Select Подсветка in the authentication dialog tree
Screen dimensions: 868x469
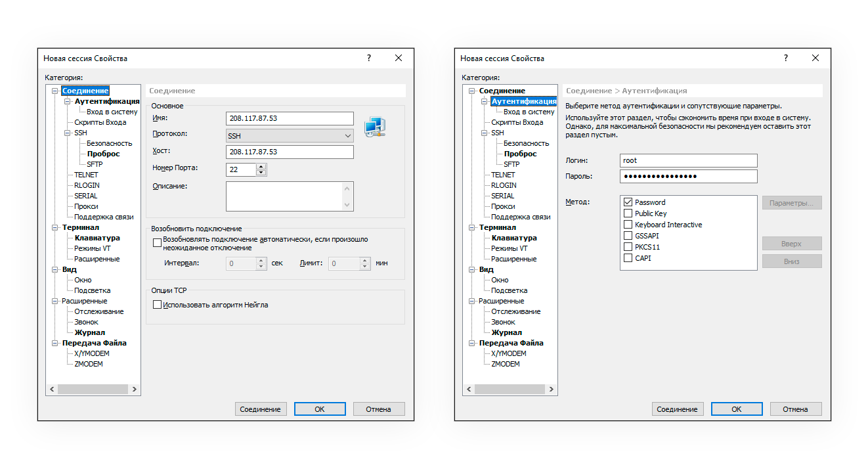(x=510, y=291)
